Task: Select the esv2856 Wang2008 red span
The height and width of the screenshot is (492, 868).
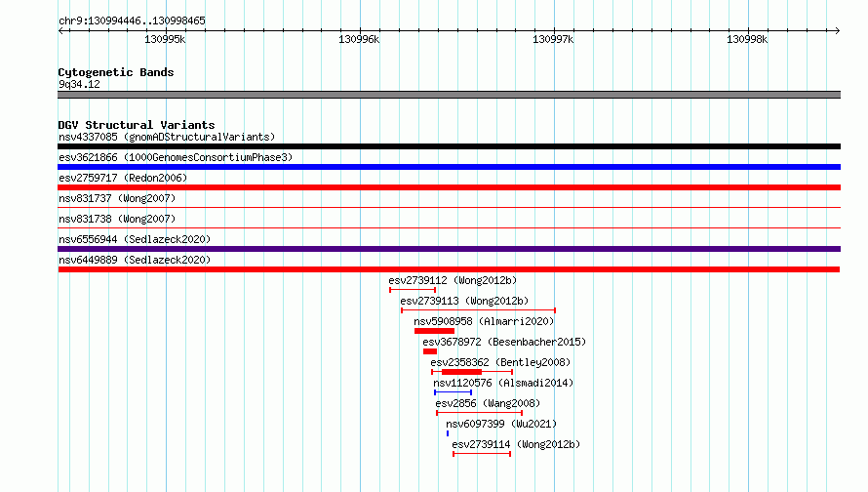Action: (480, 413)
